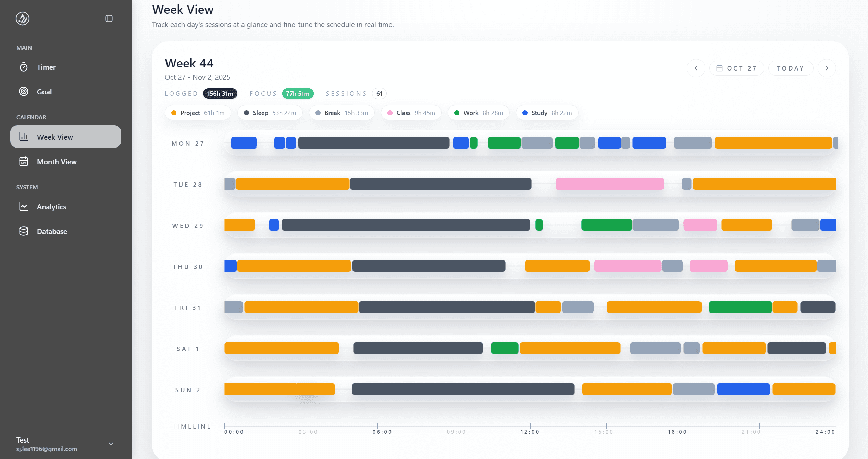Expand the Test user account menu
Viewport: 868px width, 459px height.
(x=111, y=444)
